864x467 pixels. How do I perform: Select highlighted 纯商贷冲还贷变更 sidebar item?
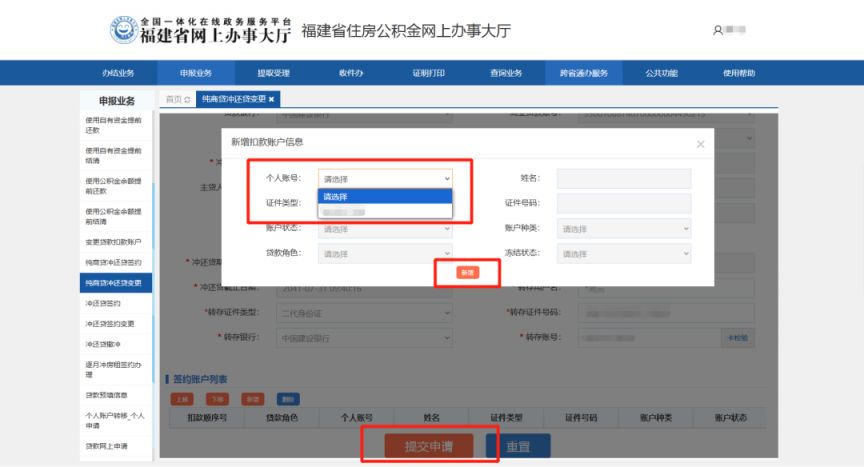pyautogui.click(x=116, y=283)
